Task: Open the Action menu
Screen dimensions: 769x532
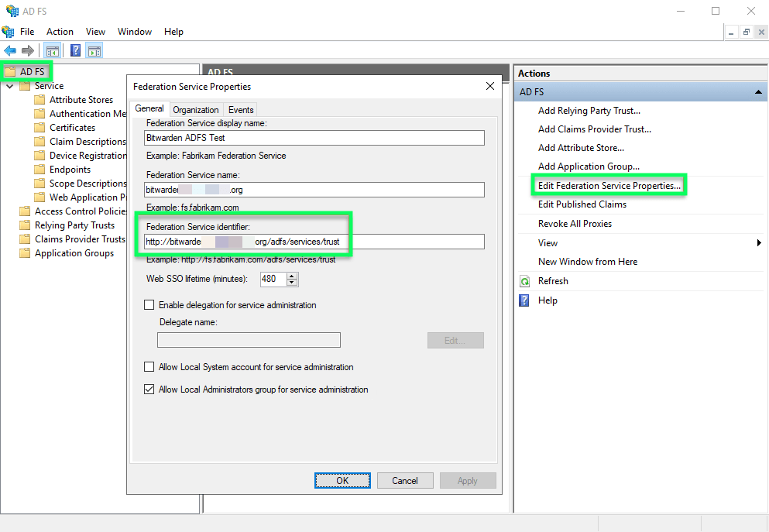Action: (x=60, y=32)
